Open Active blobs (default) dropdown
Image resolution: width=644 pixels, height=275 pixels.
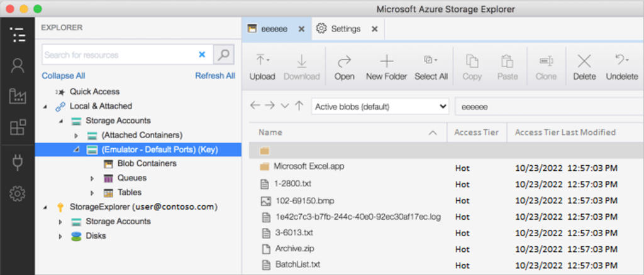(380, 107)
